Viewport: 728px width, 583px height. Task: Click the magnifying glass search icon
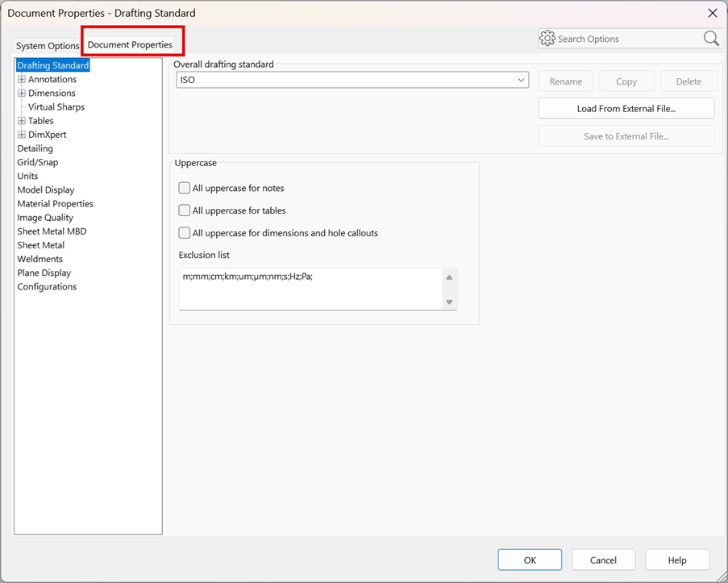[711, 39]
